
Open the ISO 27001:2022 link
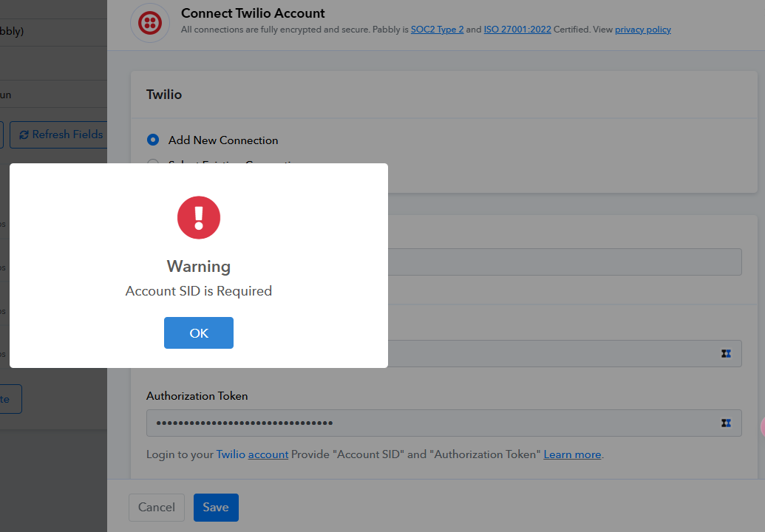click(517, 30)
